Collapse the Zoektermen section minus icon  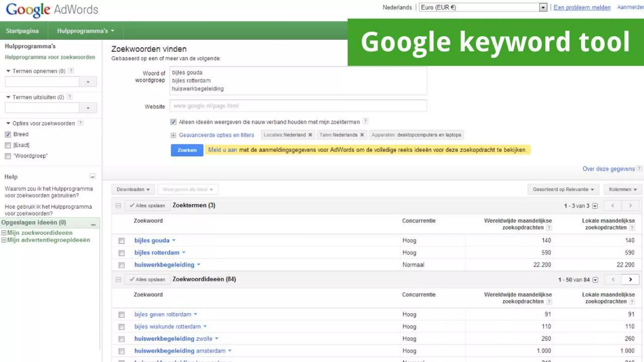(118, 206)
